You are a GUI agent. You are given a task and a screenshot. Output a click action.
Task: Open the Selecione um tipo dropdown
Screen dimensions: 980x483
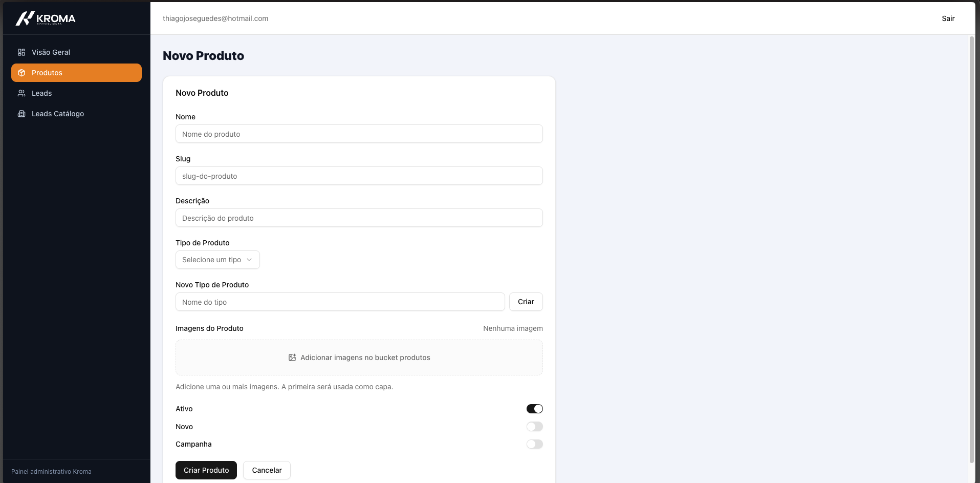pyautogui.click(x=217, y=260)
